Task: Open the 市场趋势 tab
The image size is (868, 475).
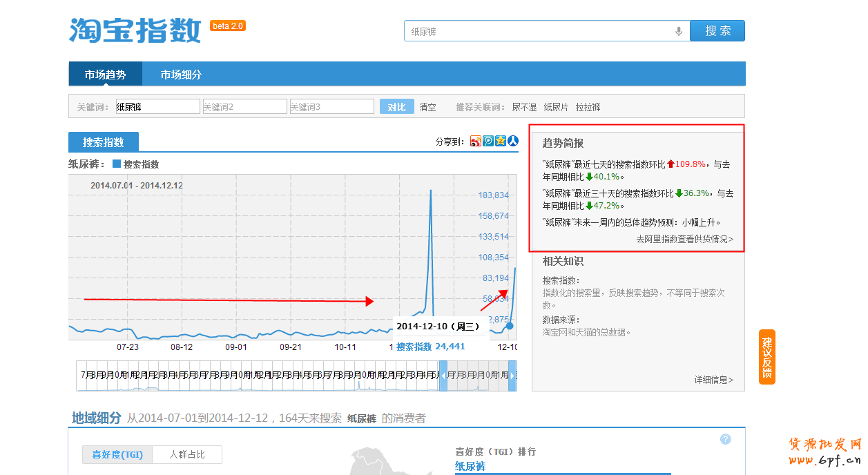Action: click(105, 75)
